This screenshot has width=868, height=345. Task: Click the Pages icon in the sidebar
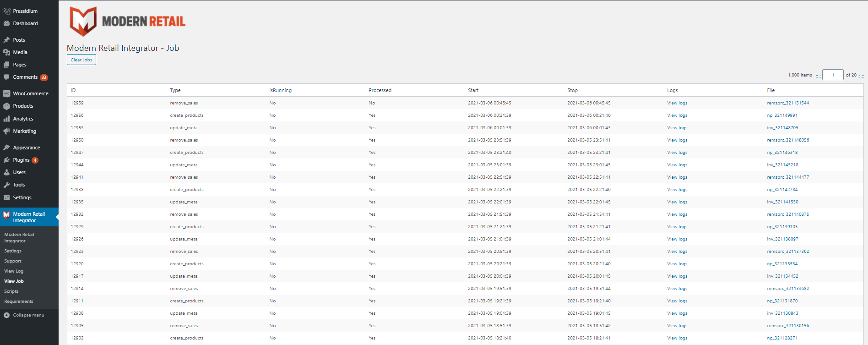point(6,65)
